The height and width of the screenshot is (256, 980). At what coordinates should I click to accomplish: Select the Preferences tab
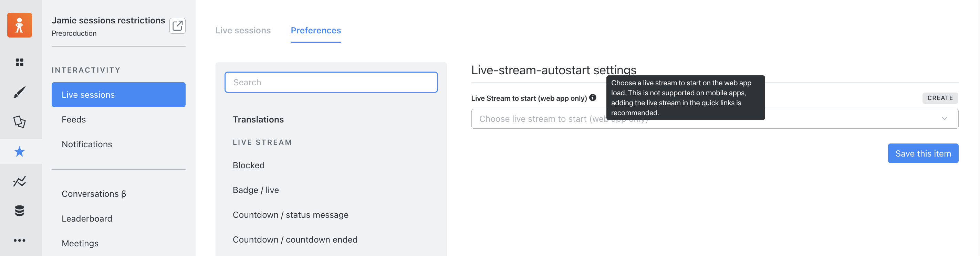click(x=316, y=30)
